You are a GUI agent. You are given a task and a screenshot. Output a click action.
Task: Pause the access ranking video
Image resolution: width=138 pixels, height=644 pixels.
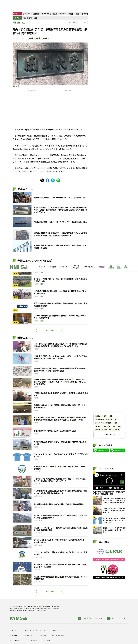coord(97,488)
